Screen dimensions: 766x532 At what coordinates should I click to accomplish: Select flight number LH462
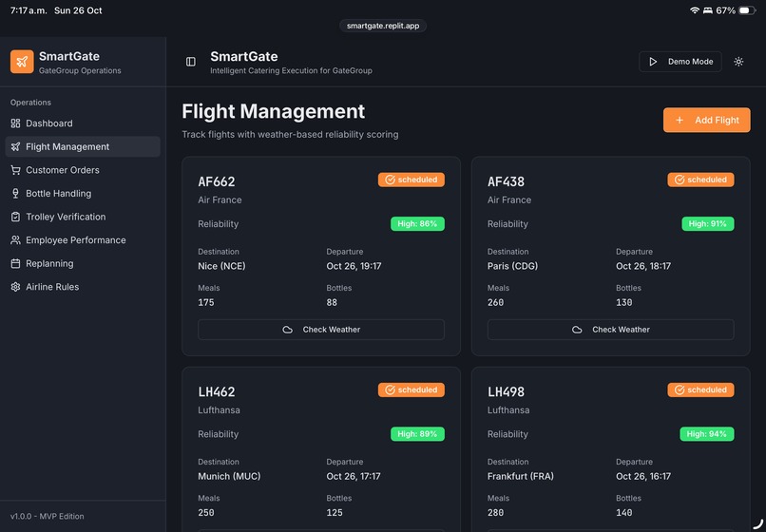pyautogui.click(x=217, y=391)
